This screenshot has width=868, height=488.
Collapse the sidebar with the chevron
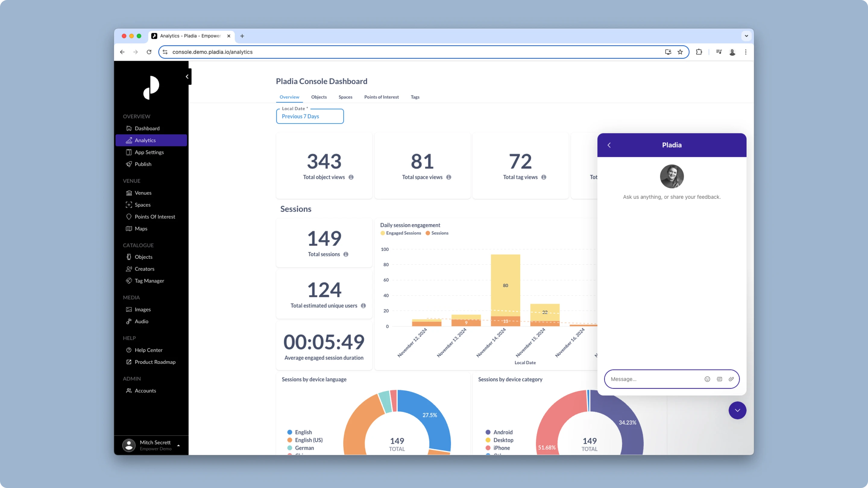(187, 77)
